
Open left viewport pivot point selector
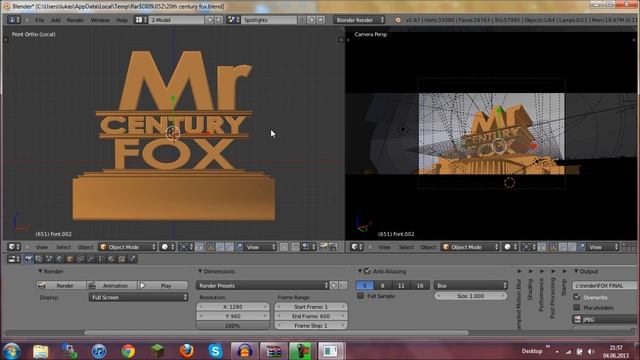[x=186, y=247]
